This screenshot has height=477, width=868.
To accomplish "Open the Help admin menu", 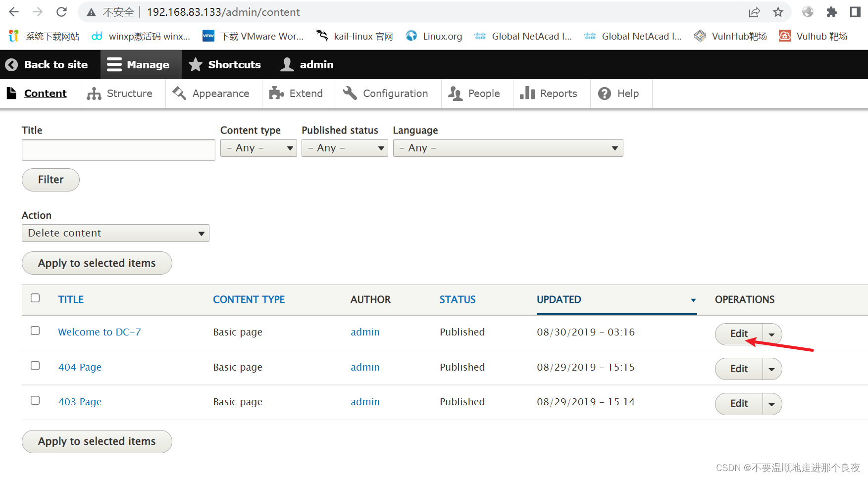I will [618, 94].
